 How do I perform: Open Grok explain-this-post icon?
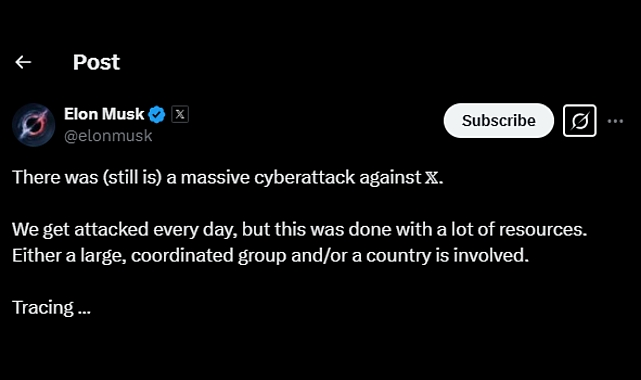pyautogui.click(x=580, y=121)
